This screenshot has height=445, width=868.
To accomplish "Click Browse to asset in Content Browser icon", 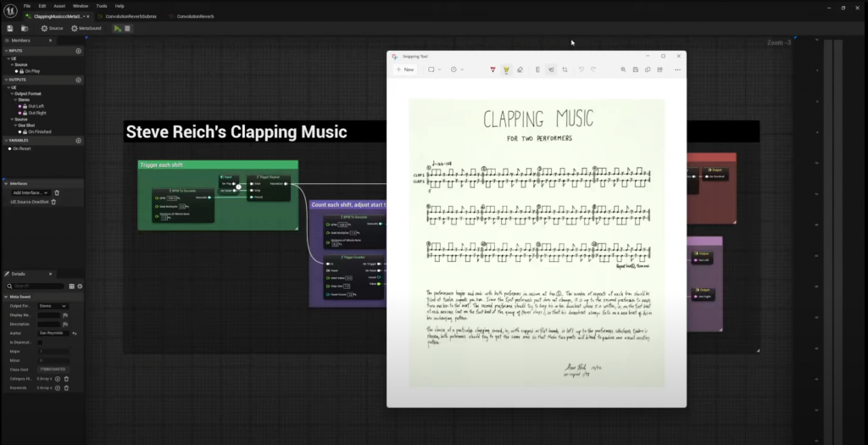I will coord(25,28).
